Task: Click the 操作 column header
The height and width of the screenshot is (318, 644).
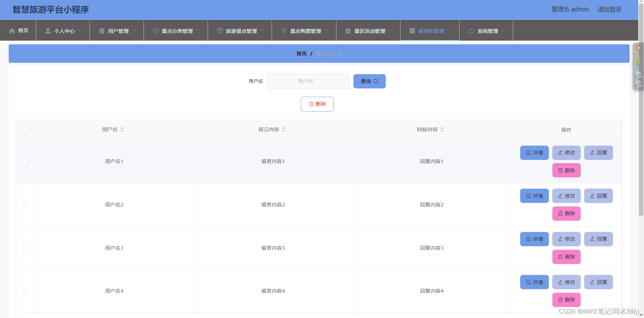Action: point(566,130)
